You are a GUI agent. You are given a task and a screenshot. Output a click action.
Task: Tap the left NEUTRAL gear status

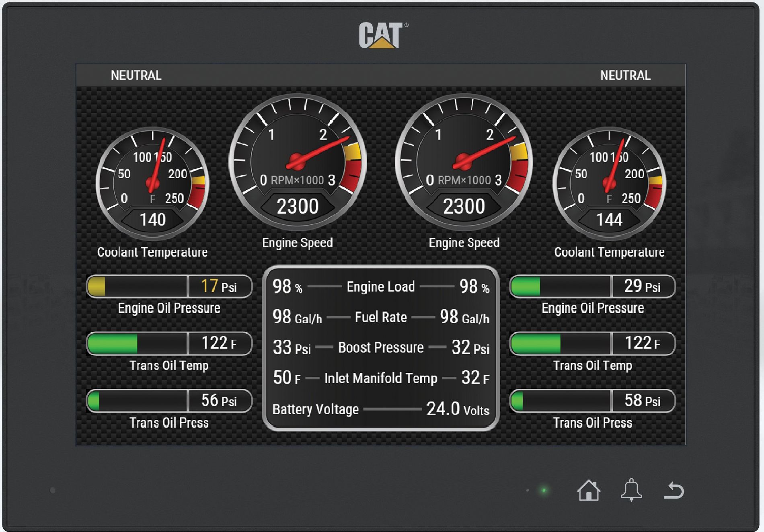[136, 75]
